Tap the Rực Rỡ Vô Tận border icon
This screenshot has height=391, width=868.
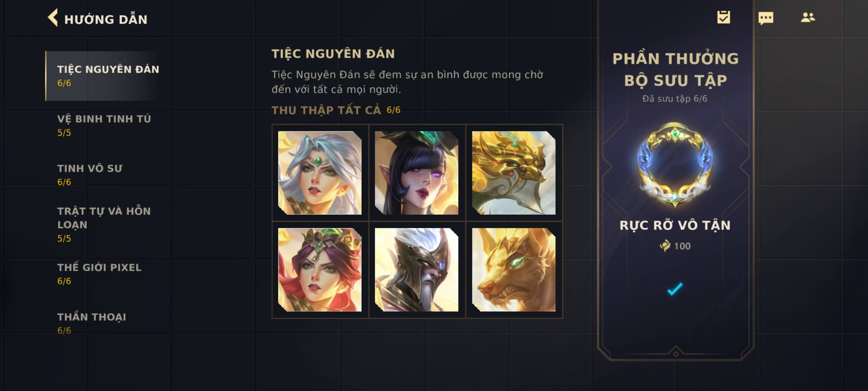(x=675, y=165)
